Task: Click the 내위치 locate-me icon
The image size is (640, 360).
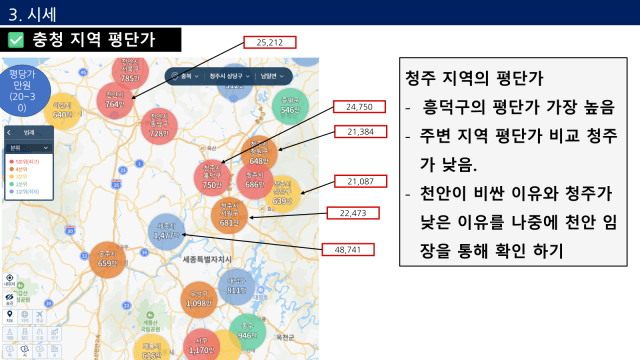Action: click(x=9, y=280)
